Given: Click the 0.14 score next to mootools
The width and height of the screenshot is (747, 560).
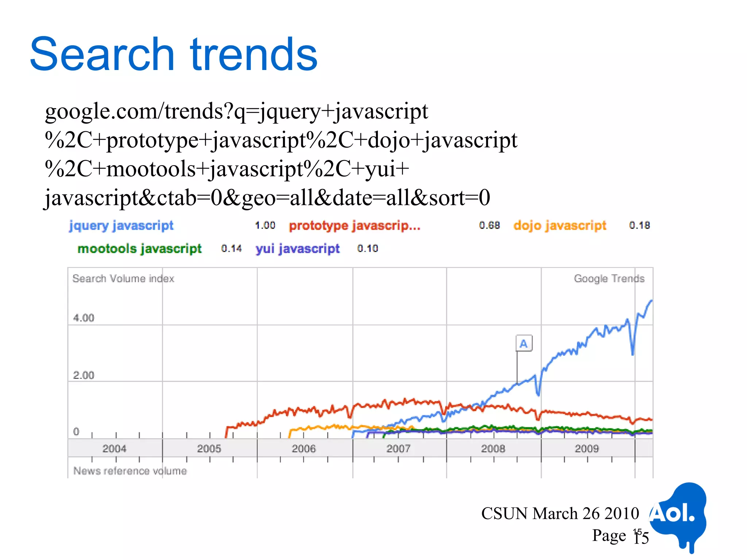Looking at the screenshot, I should coord(231,249).
